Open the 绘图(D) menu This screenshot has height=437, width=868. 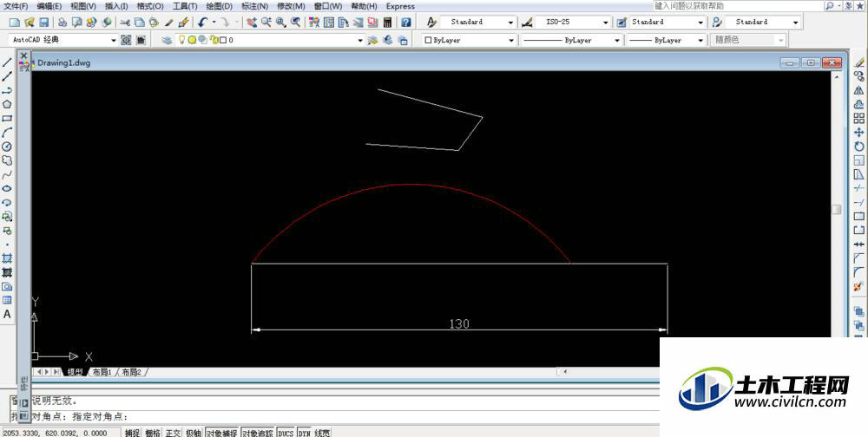pyautogui.click(x=220, y=6)
